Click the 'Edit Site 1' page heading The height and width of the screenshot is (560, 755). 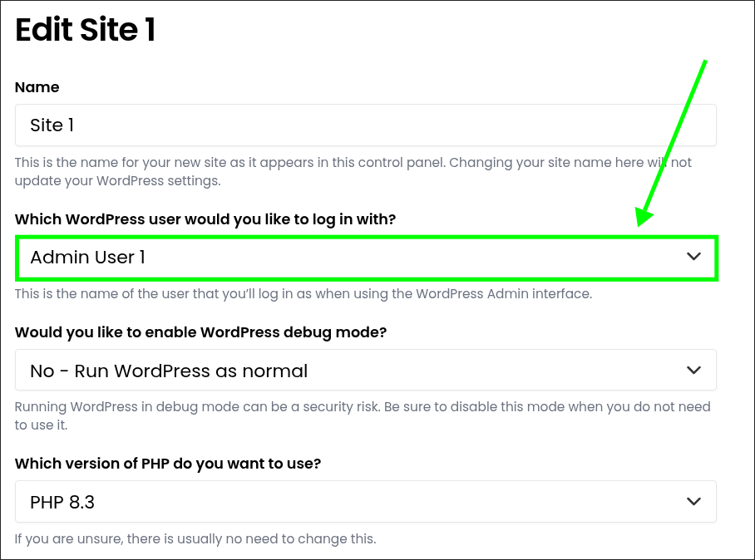point(86,30)
